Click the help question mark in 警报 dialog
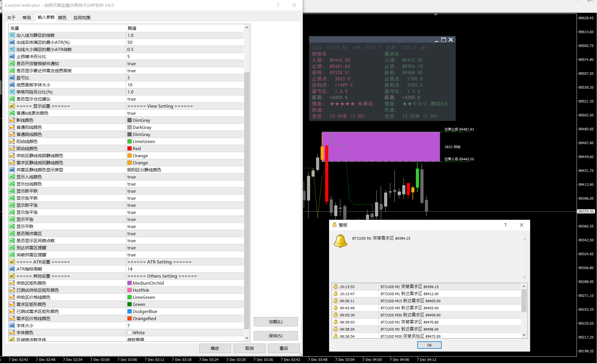The width and height of the screenshot is (597, 364). 505,225
